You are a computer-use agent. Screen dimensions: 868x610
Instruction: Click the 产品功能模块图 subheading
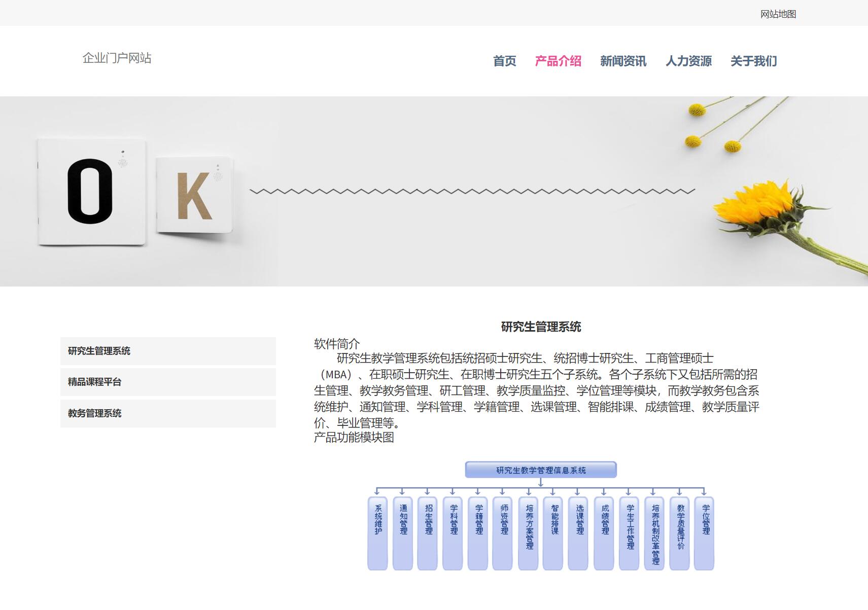pyautogui.click(x=354, y=437)
